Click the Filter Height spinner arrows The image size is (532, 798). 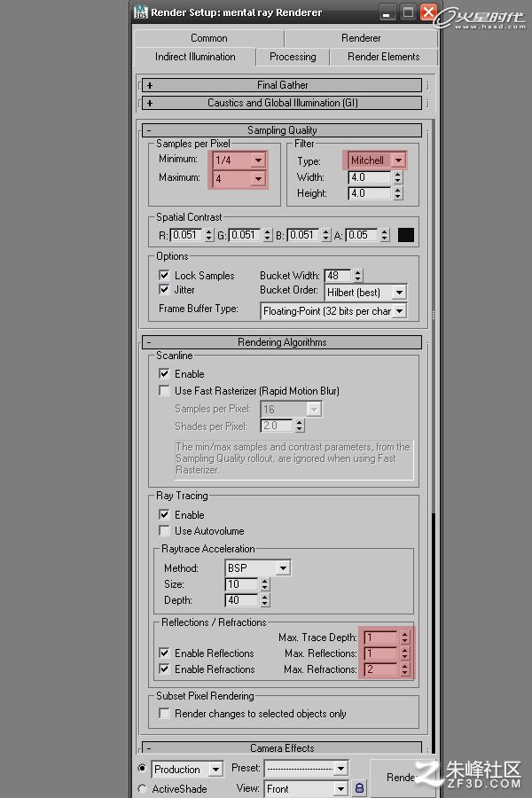(x=398, y=193)
